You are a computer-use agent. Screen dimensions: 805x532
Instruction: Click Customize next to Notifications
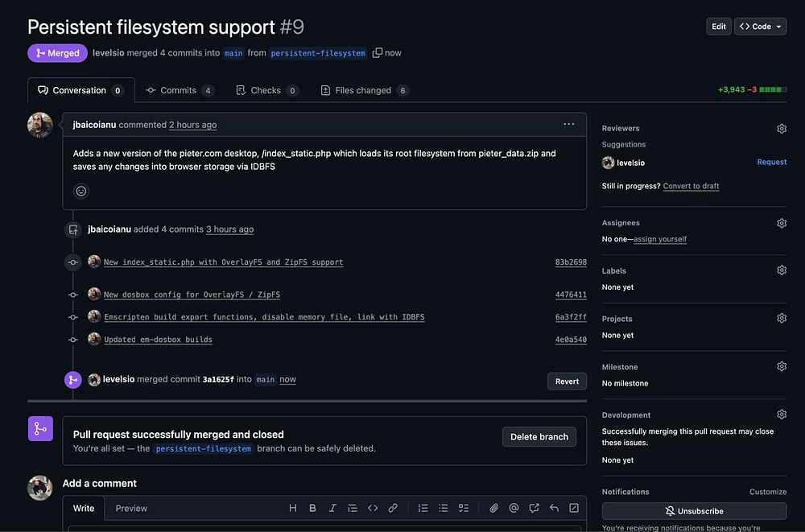(767, 492)
